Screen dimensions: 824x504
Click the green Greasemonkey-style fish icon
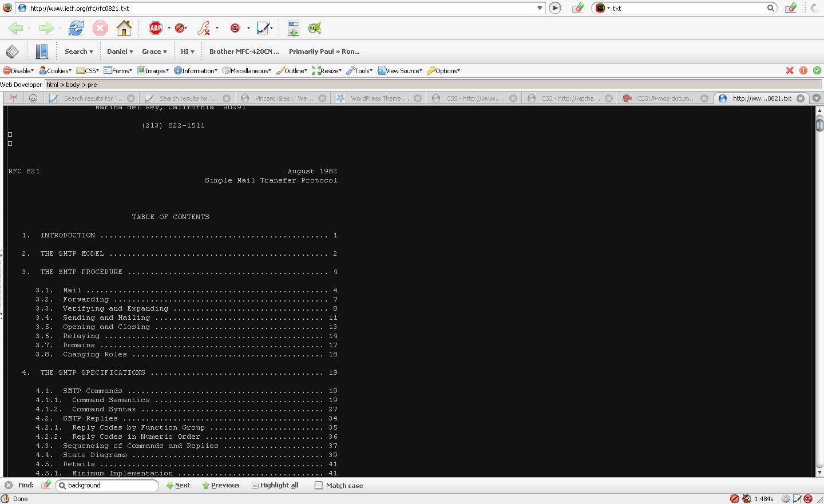click(x=315, y=28)
